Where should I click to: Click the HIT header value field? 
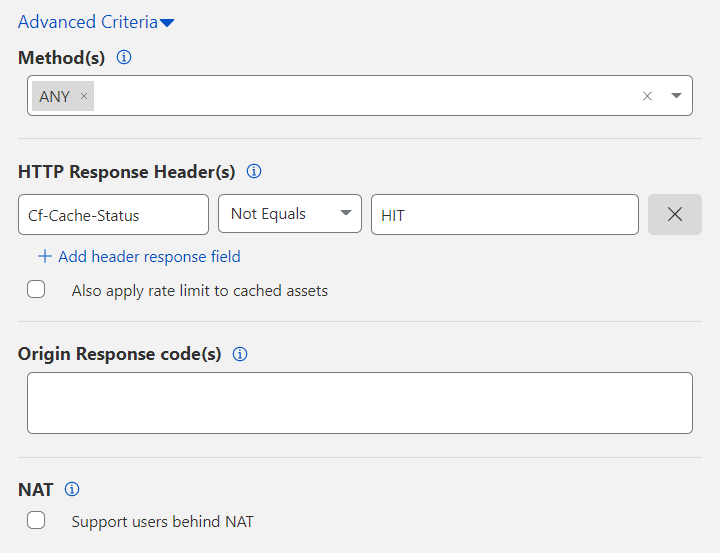504,214
